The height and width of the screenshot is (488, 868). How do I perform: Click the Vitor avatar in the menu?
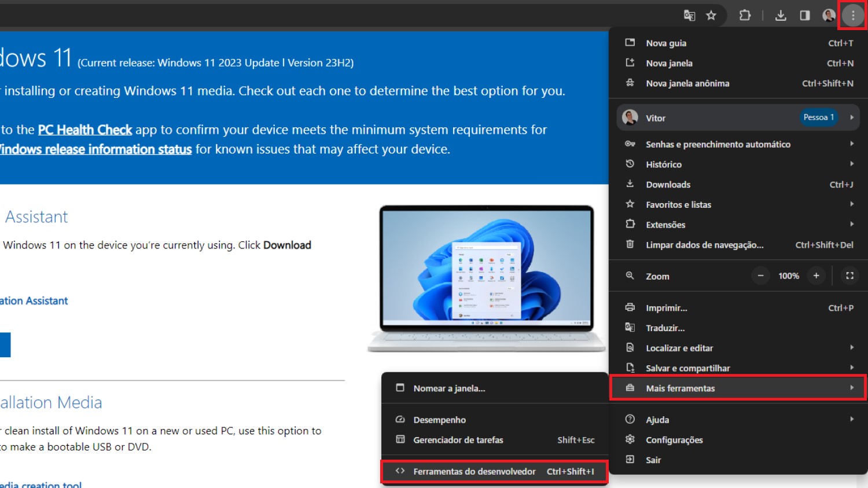pyautogui.click(x=630, y=118)
